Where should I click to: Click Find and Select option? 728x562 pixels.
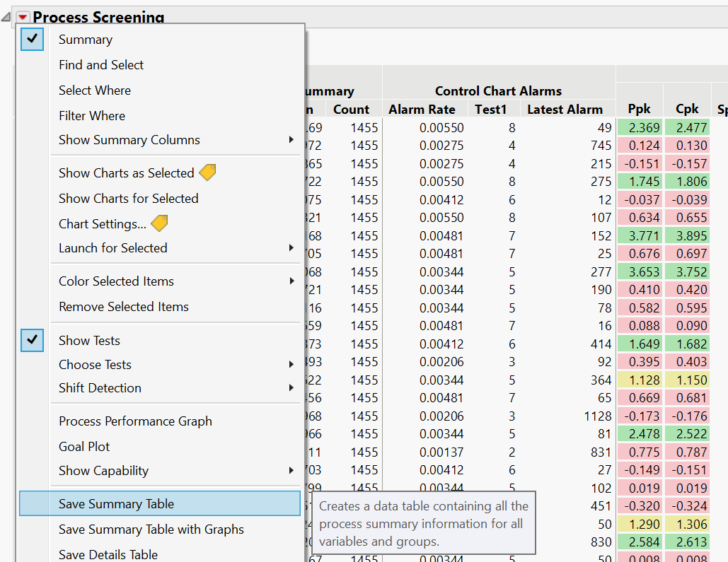click(101, 64)
